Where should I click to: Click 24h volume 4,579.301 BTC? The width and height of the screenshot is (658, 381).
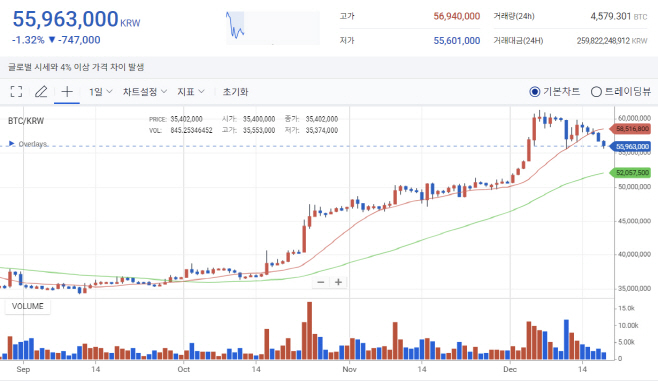tap(619, 16)
